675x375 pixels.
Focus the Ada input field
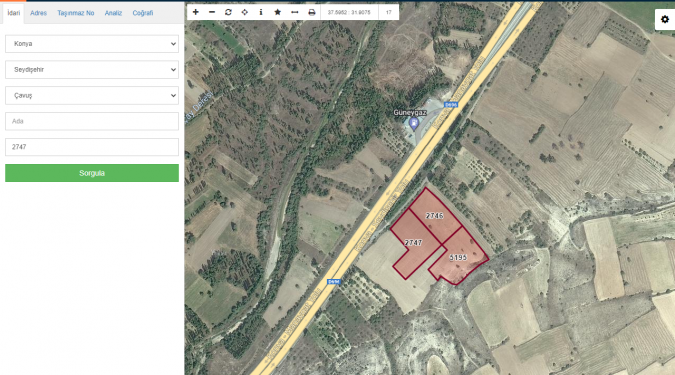pyautogui.click(x=92, y=121)
